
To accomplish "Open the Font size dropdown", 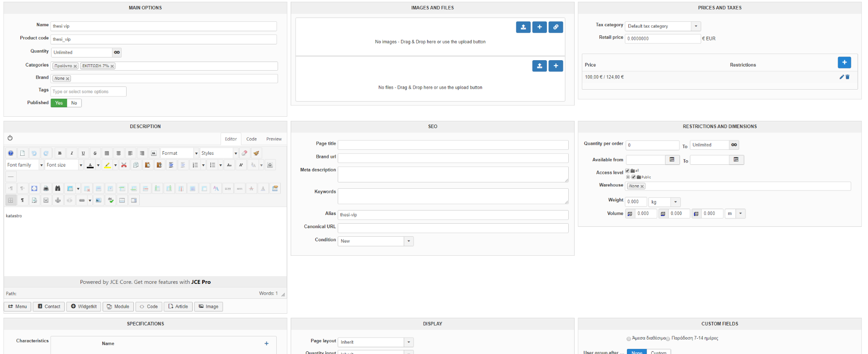I will (x=64, y=165).
